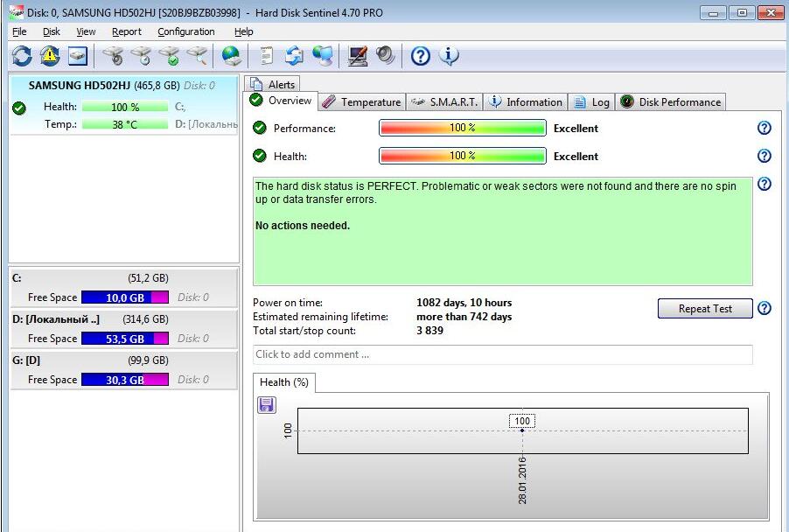The height and width of the screenshot is (532, 789).
Task: Select the C: partition header
Action: pyautogui.click(x=124, y=278)
